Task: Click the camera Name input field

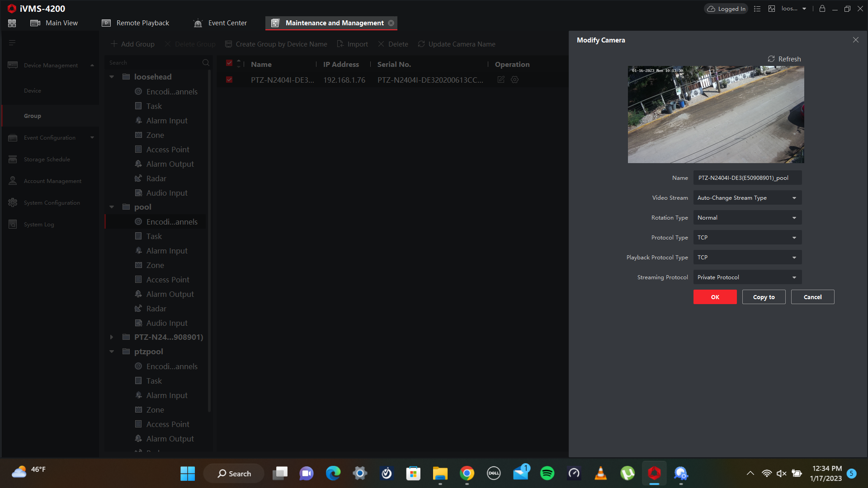Action: click(x=747, y=178)
